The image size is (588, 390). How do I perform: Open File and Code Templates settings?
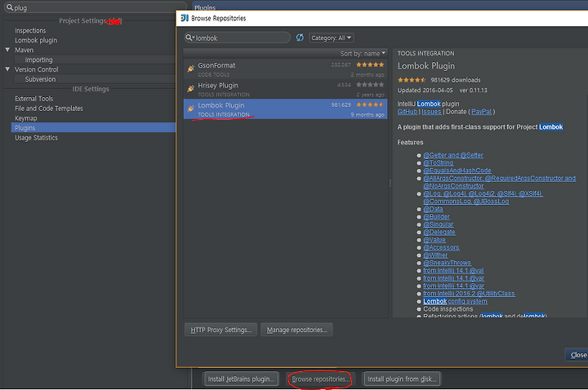pyautogui.click(x=49, y=109)
